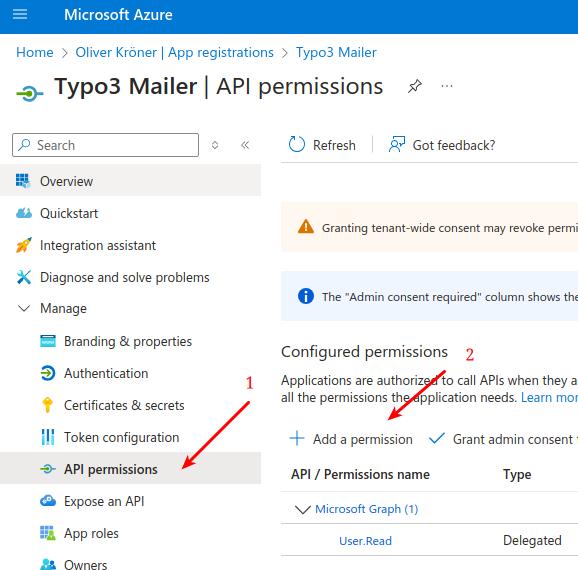578x570 pixels.
Task: Click Got feedback? button
Action: (x=442, y=145)
